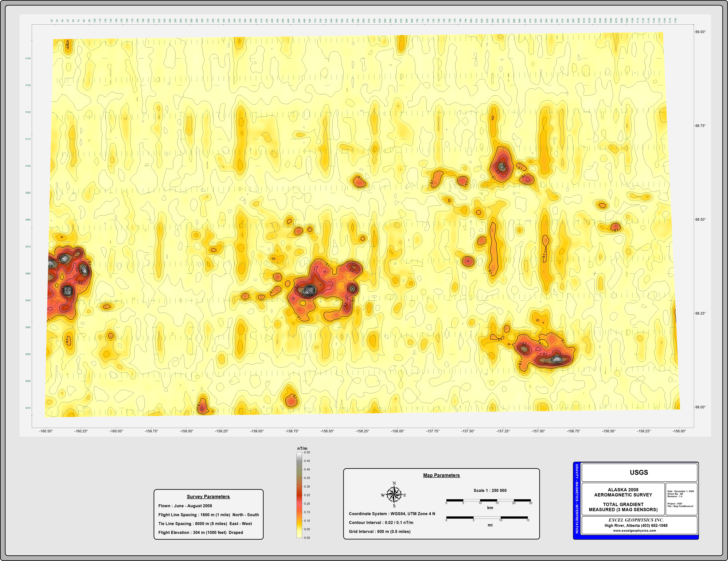Click the miles scale bar
The height and width of the screenshot is (561, 728).
[487, 518]
